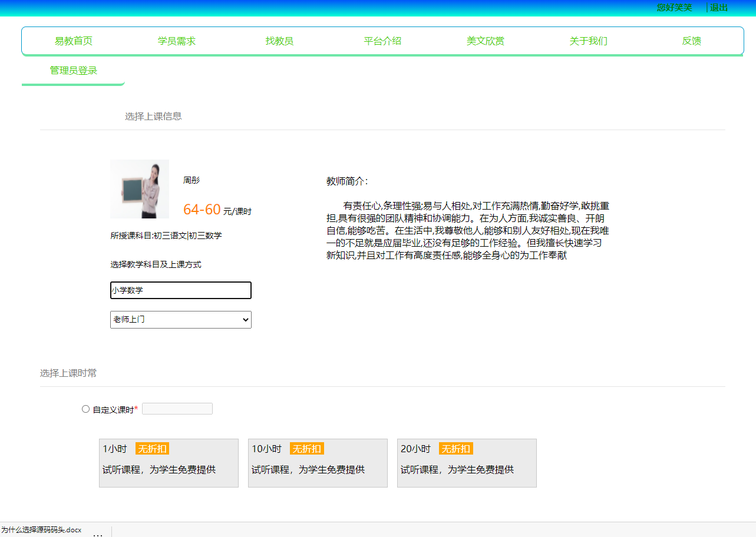Select the 自定义课时 custom hours radio button

[85, 408]
